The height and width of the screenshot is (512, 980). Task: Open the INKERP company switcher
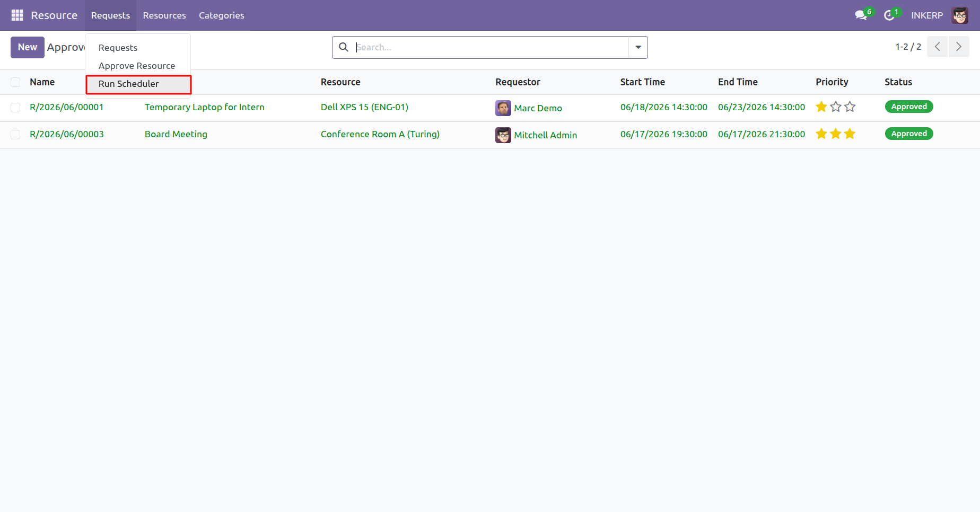pyautogui.click(x=927, y=15)
